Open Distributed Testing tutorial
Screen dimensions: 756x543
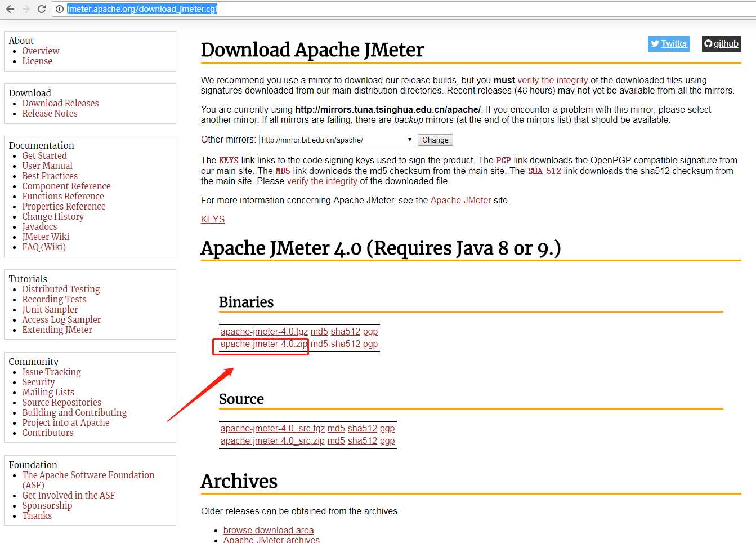pos(61,289)
